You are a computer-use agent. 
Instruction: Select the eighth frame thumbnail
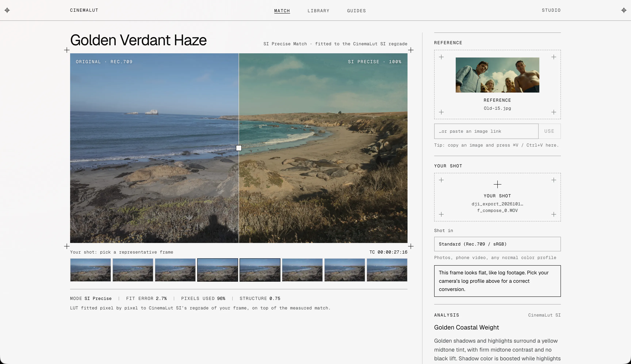(387, 270)
